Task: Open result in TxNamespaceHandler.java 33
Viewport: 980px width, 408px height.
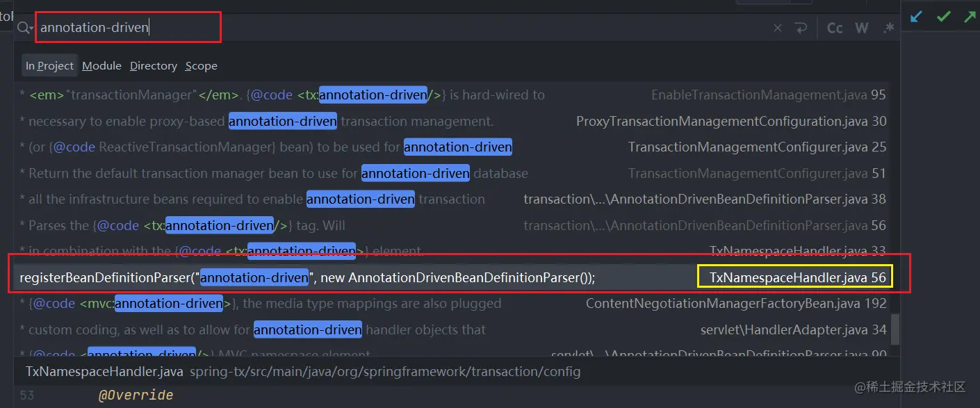Action: (x=452, y=251)
